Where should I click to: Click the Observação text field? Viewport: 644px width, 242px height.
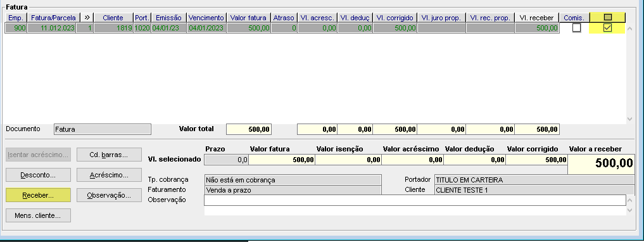[x=415, y=200]
